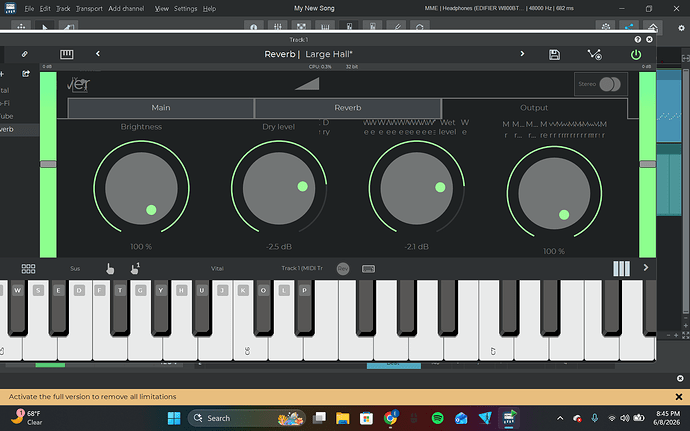Toggle the Sus sustain button

click(x=75, y=269)
